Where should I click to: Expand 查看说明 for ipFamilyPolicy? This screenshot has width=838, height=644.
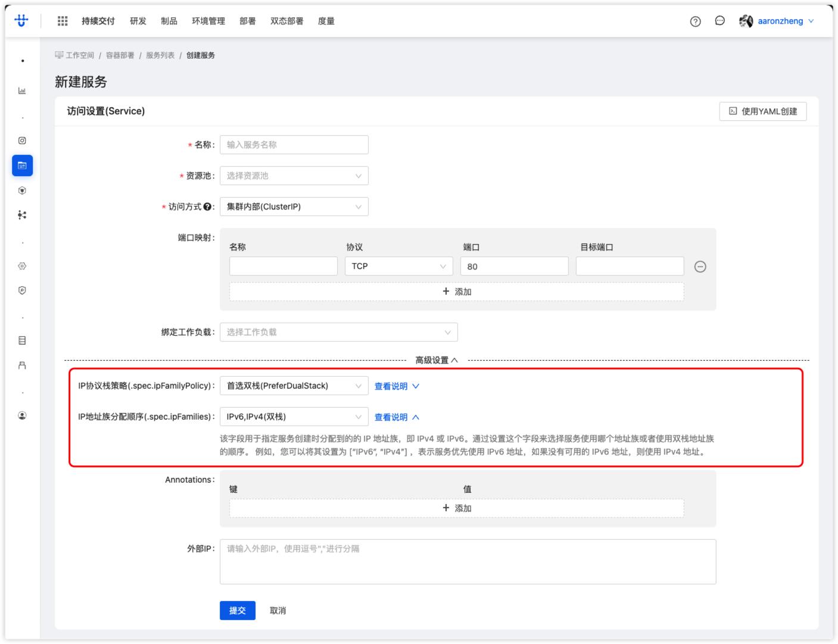click(x=397, y=386)
